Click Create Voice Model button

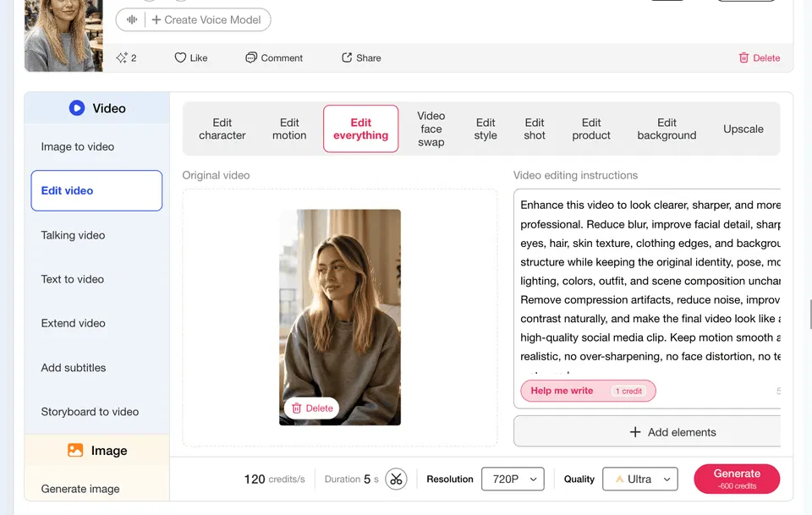tap(193, 19)
